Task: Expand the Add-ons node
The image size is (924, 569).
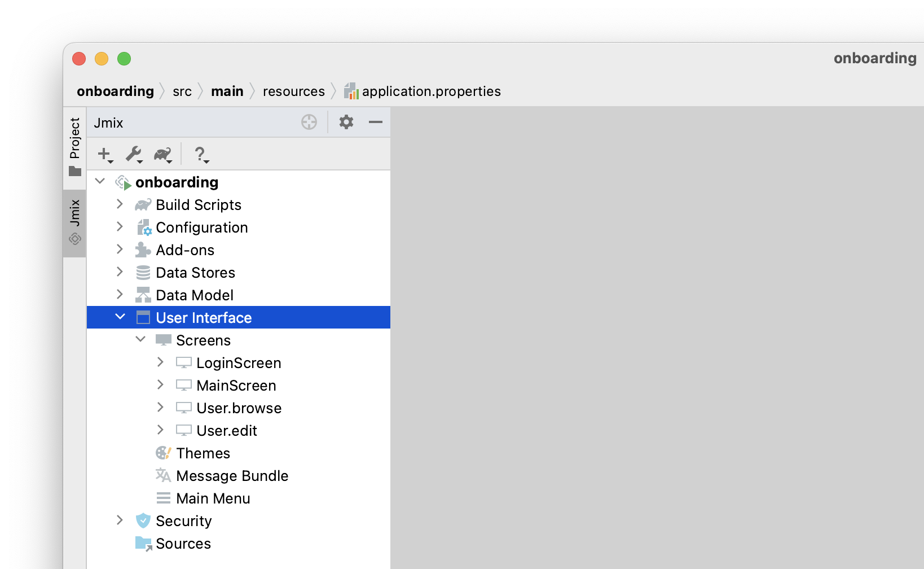Action: click(x=120, y=249)
